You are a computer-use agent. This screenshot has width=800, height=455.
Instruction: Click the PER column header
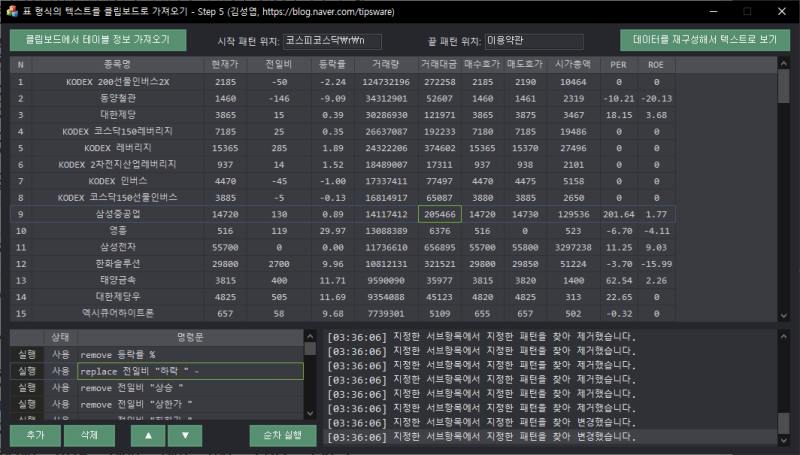point(619,64)
